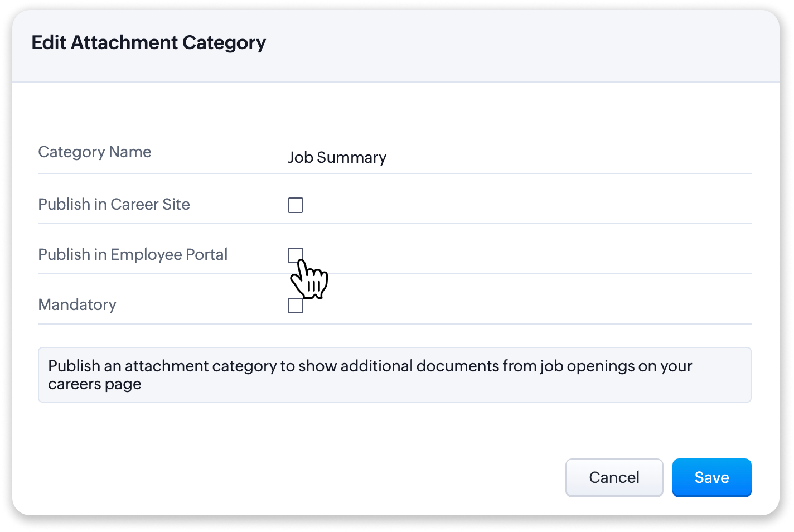The image size is (794, 532).
Task: Click empty area left of the Cancel button
Action: [x=301, y=477]
